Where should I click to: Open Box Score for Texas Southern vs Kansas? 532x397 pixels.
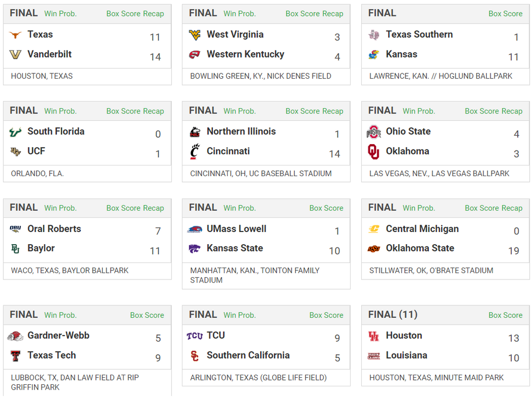coord(505,14)
